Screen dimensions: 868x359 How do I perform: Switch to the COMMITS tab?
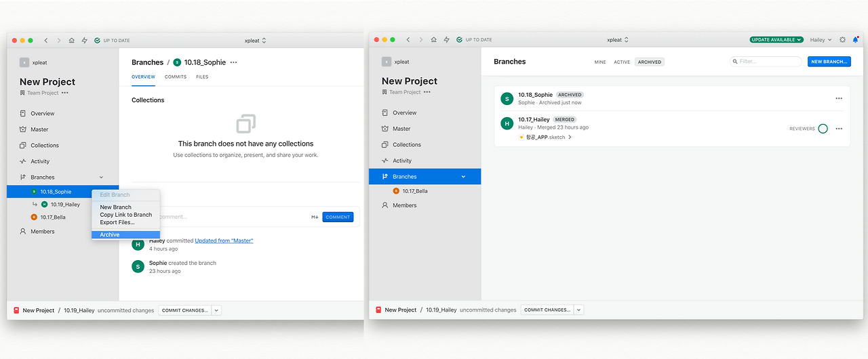pos(176,77)
